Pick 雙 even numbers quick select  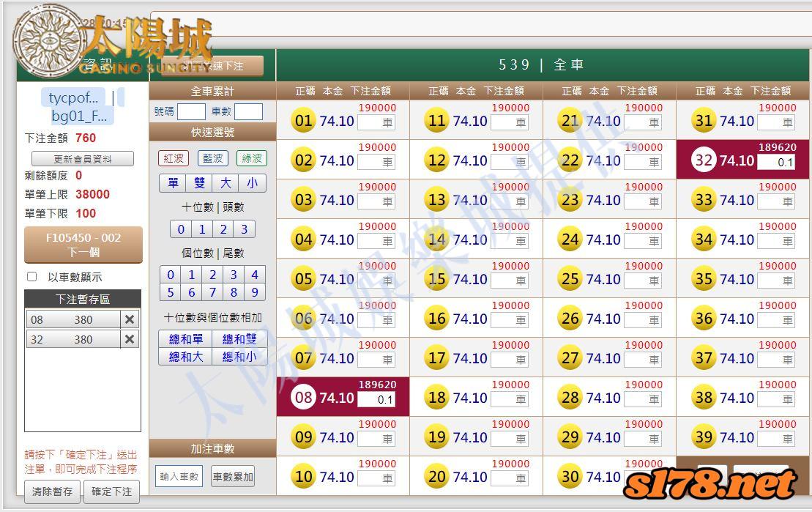199,183
